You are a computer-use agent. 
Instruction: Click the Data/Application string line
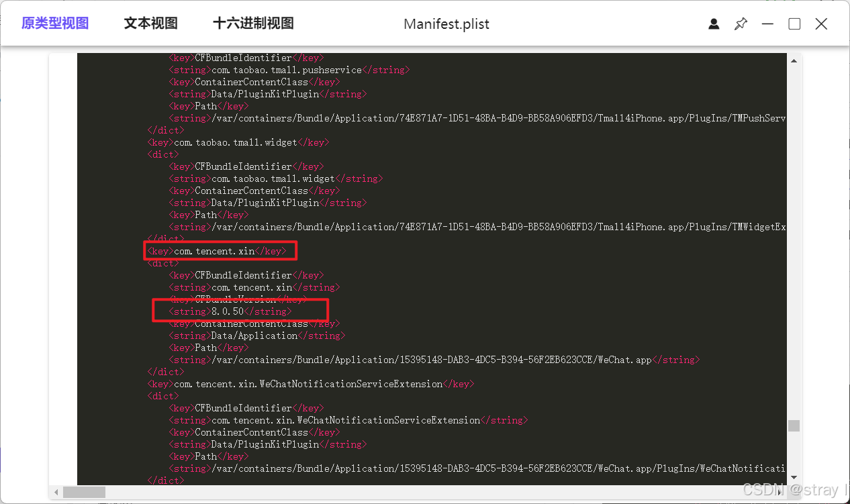[256, 336]
